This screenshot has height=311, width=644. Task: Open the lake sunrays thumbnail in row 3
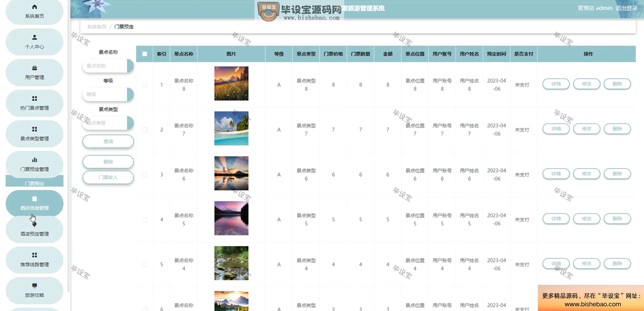(231, 173)
